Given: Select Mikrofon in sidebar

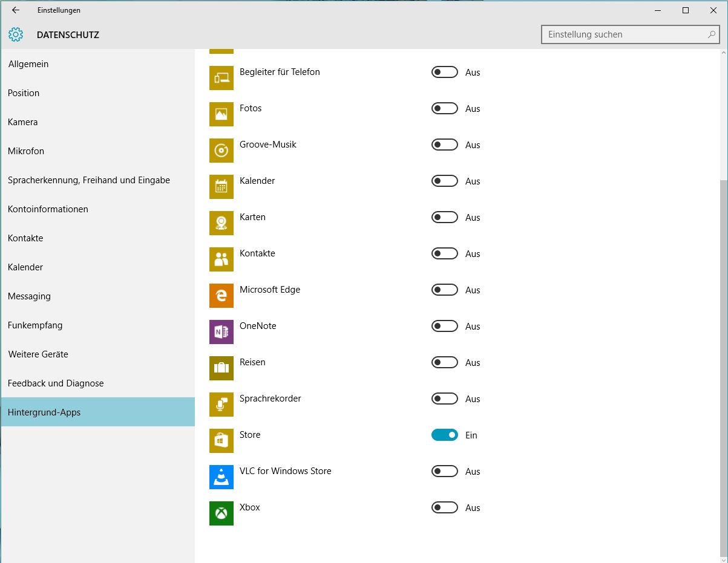Looking at the screenshot, I should [x=97, y=151].
